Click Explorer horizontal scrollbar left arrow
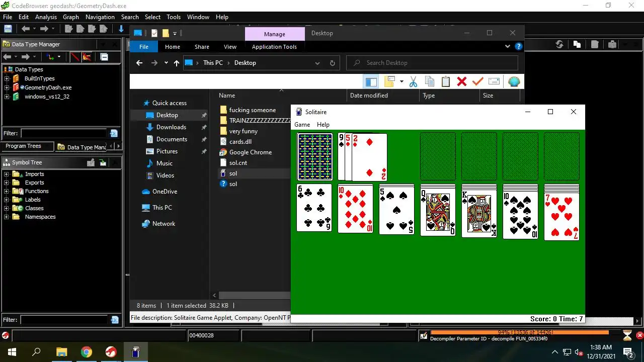The height and width of the screenshot is (362, 644). tap(215, 295)
